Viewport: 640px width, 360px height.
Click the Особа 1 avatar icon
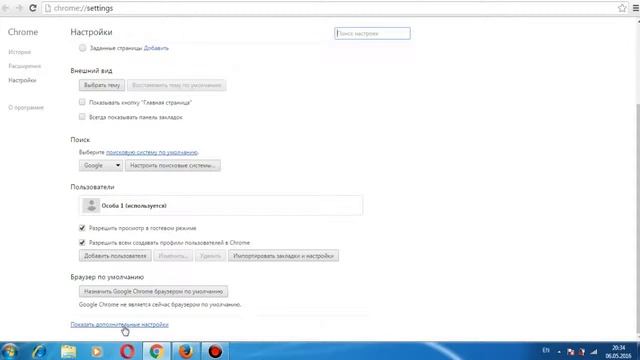coord(91,205)
